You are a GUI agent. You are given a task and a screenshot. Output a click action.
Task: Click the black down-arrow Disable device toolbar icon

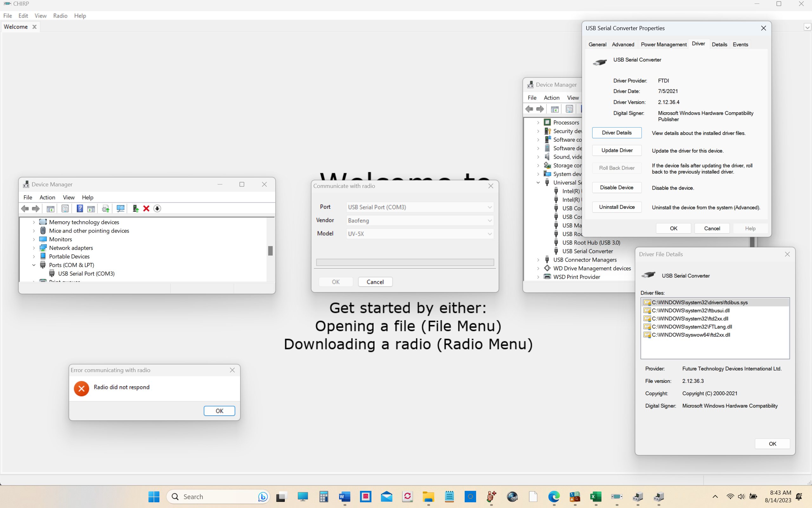click(157, 209)
